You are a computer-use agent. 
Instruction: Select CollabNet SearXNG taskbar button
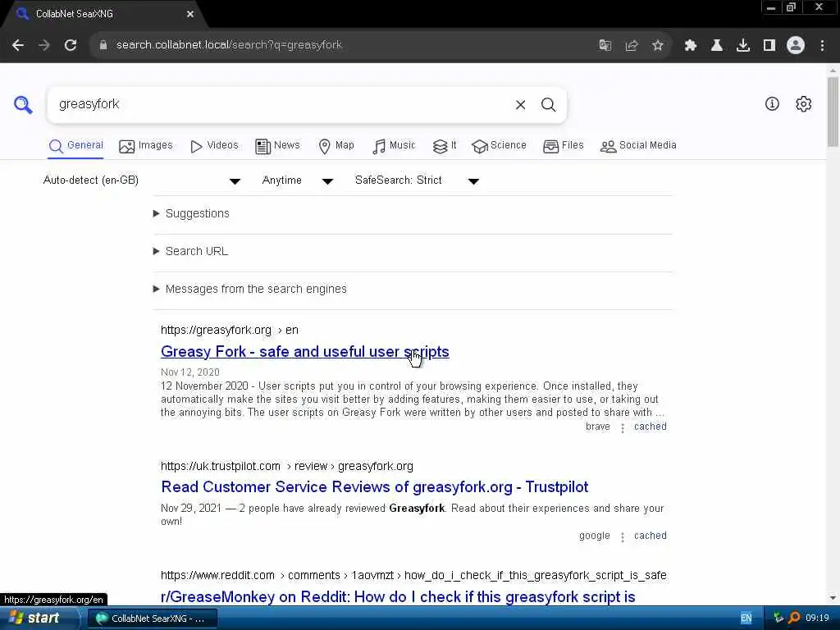click(x=152, y=619)
